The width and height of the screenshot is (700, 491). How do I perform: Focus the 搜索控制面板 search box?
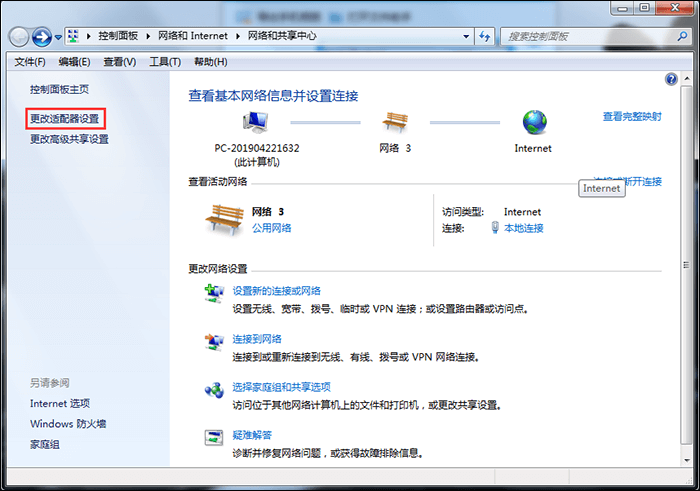588,37
